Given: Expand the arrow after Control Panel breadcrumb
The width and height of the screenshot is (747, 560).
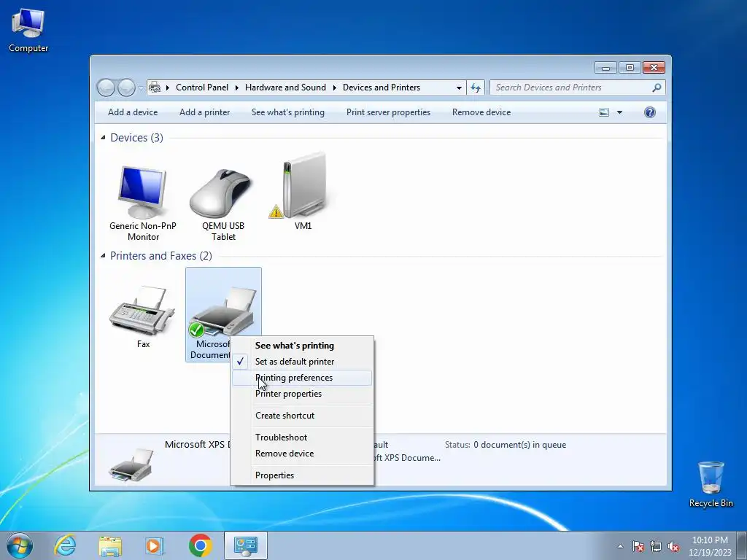Looking at the screenshot, I should coord(237,87).
